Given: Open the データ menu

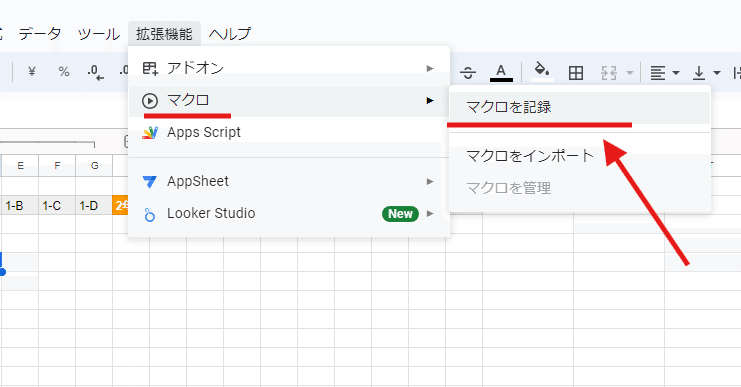Looking at the screenshot, I should coord(40,34).
